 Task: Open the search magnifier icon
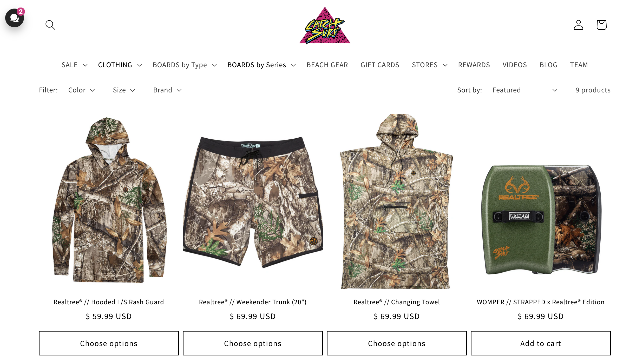50,25
